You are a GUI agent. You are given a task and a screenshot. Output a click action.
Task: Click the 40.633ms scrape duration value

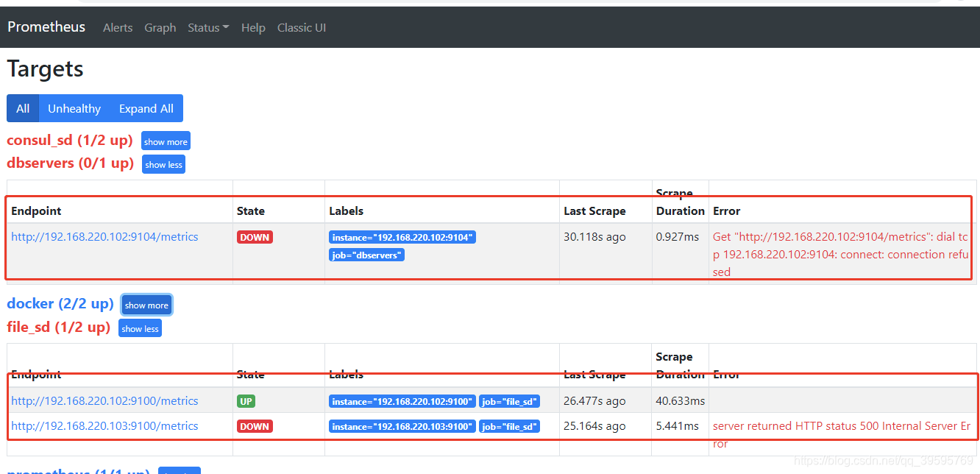point(681,401)
